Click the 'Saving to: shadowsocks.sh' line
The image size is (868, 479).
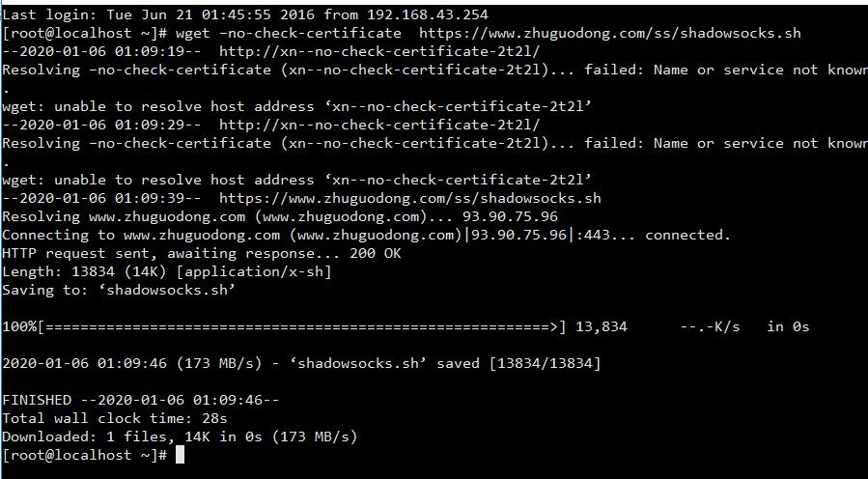(119, 290)
